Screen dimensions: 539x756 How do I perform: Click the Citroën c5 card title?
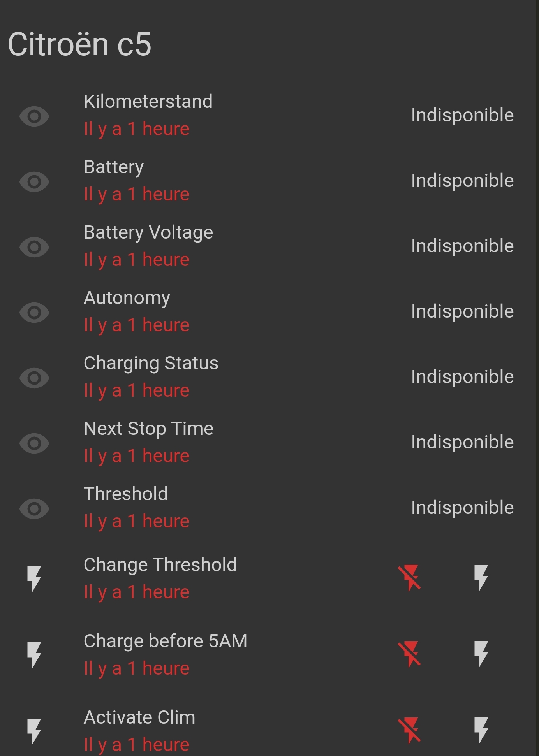79,44
